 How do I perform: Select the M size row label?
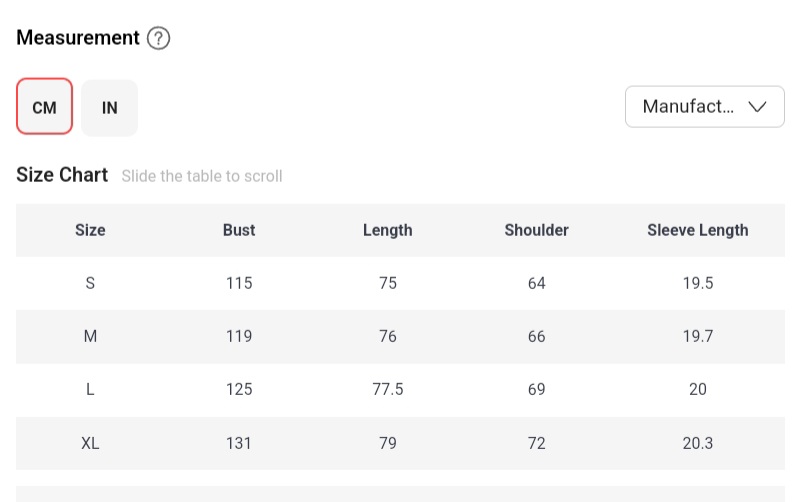pyautogui.click(x=90, y=336)
